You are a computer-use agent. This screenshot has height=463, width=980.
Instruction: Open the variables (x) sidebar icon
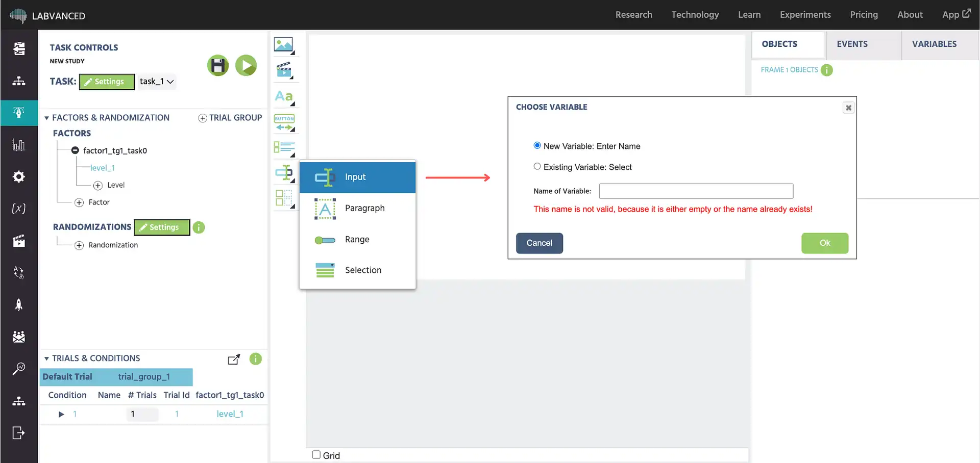coord(19,209)
